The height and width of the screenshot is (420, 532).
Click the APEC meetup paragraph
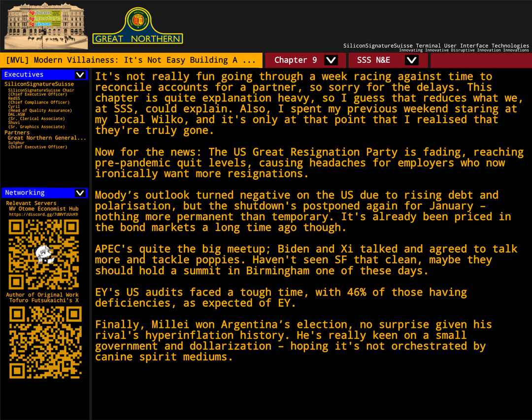click(x=306, y=260)
